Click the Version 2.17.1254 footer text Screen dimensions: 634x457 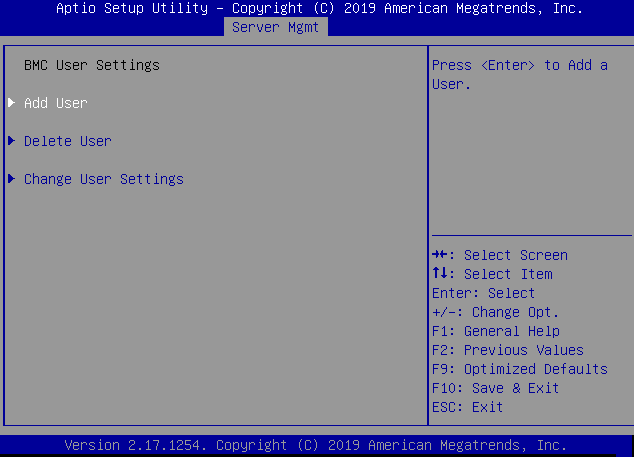click(x=315, y=445)
